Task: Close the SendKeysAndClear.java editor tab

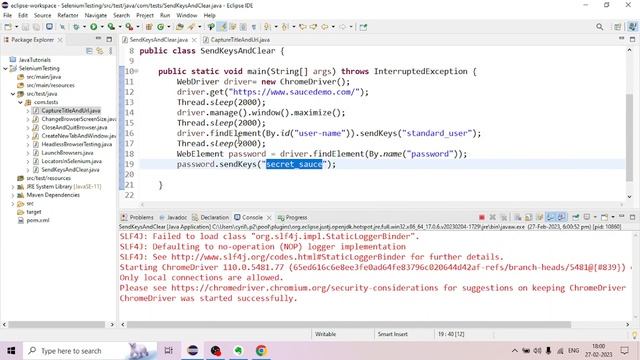Action: 194,40
